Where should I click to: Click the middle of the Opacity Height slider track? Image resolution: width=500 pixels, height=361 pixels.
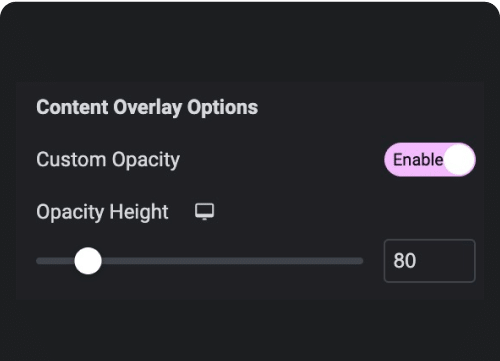click(200, 261)
